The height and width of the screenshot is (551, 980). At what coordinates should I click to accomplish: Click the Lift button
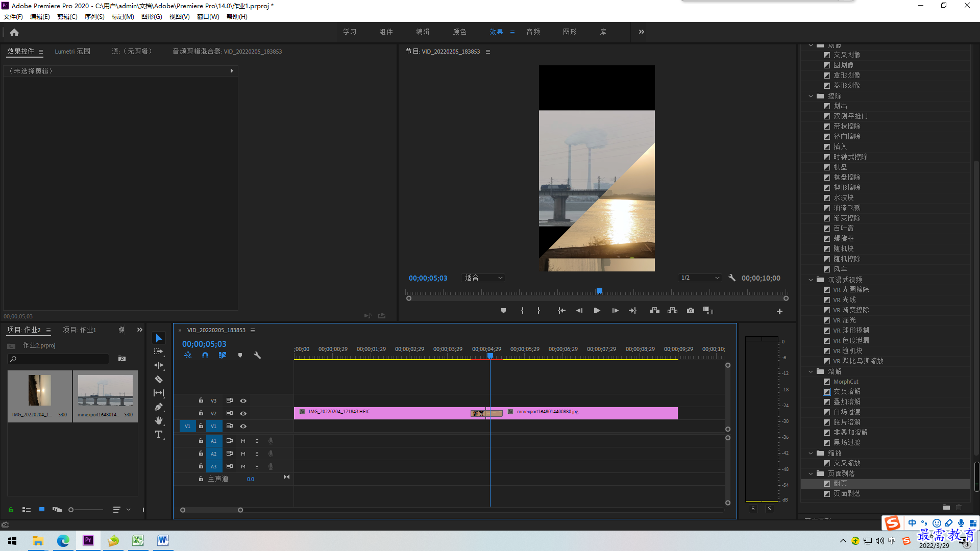[654, 311]
